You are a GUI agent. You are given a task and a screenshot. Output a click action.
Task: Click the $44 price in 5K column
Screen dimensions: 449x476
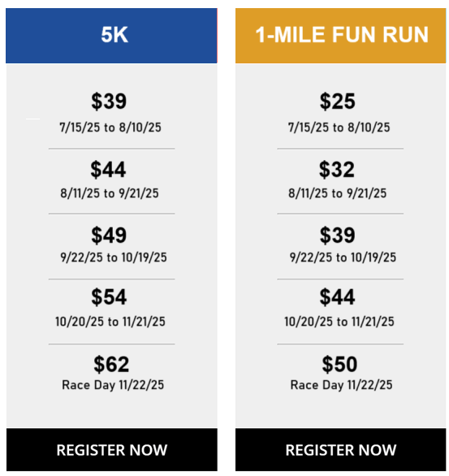[x=108, y=170]
